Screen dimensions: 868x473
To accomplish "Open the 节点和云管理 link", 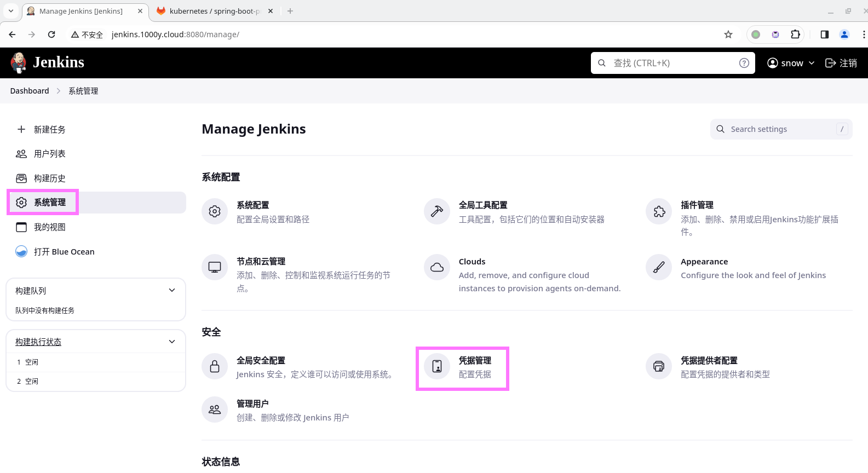I will [261, 262].
